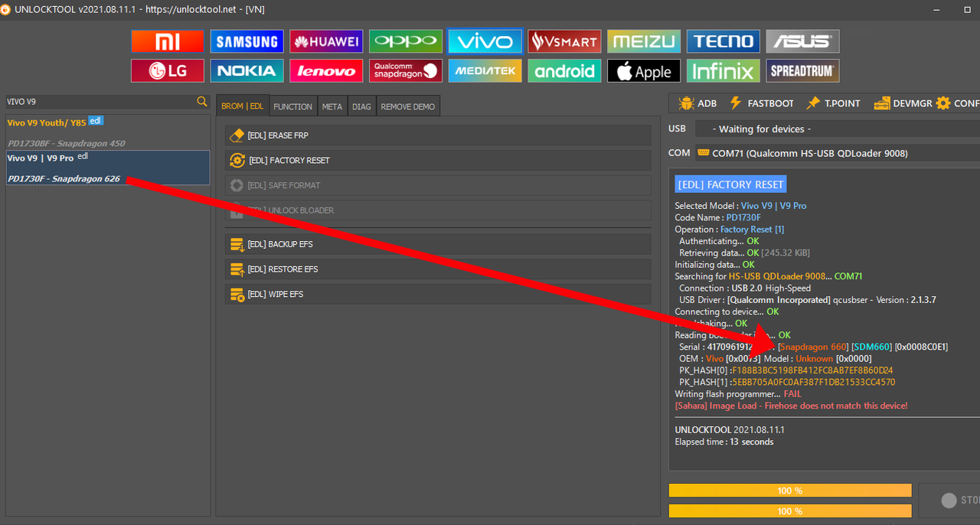Screen dimensions: 980x525
Task: Choose the Tecno brand icon
Action: pos(724,41)
